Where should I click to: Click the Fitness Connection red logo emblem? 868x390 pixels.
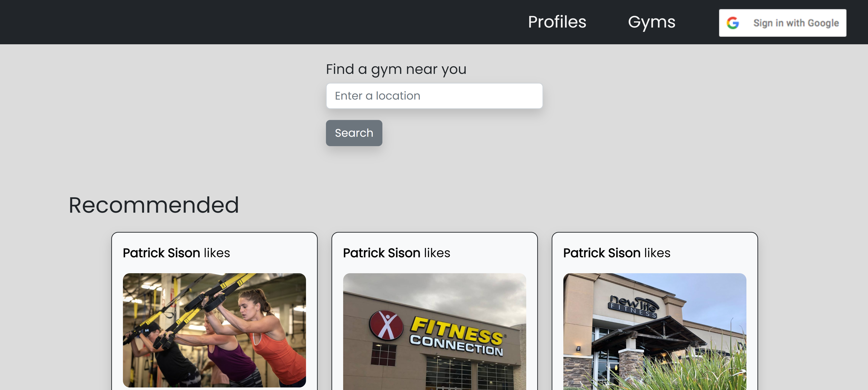pyautogui.click(x=386, y=325)
